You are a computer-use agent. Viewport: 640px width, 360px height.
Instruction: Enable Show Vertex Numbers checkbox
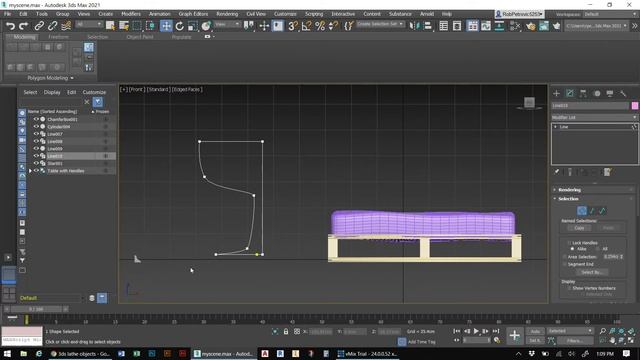point(569,288)
